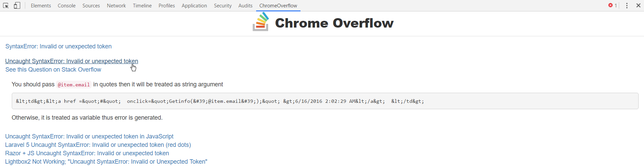This screenshot has width=644, height=166.
Task: Switch to the Timeline tab
Action: [142, 6]
